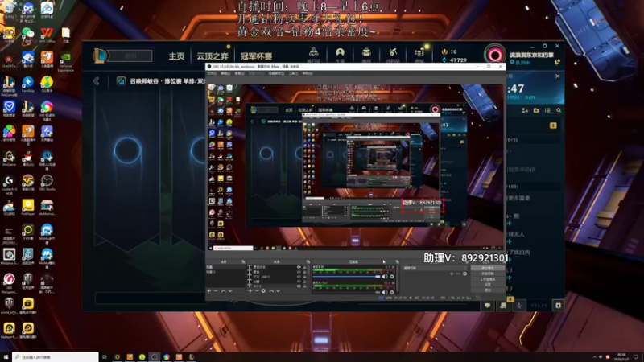
Task: Launch WeGame desktop shortcut
Action: coord(9,156)
